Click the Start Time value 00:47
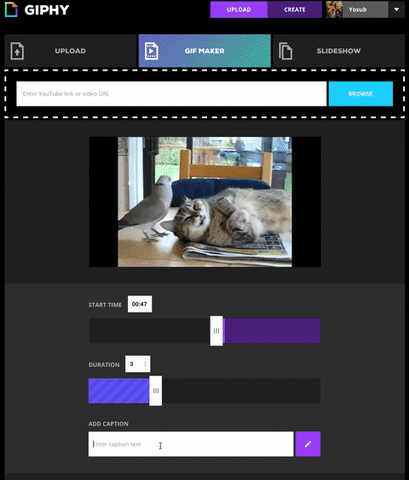The height and width of the screenshot is (480, 409). pyautogui.click(x=140, y=304)
